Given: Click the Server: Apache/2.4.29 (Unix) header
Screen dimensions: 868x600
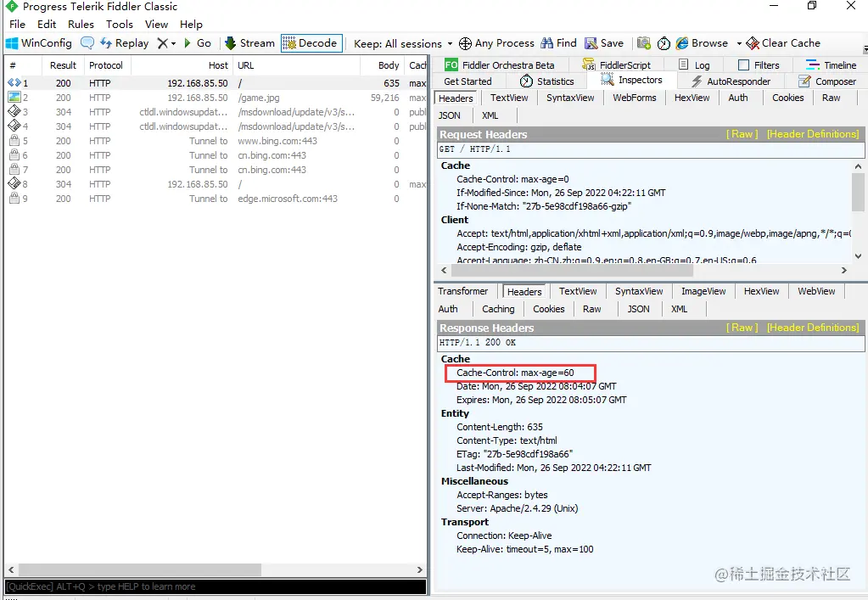Looking at the screenshot, I should click(517, 508).
